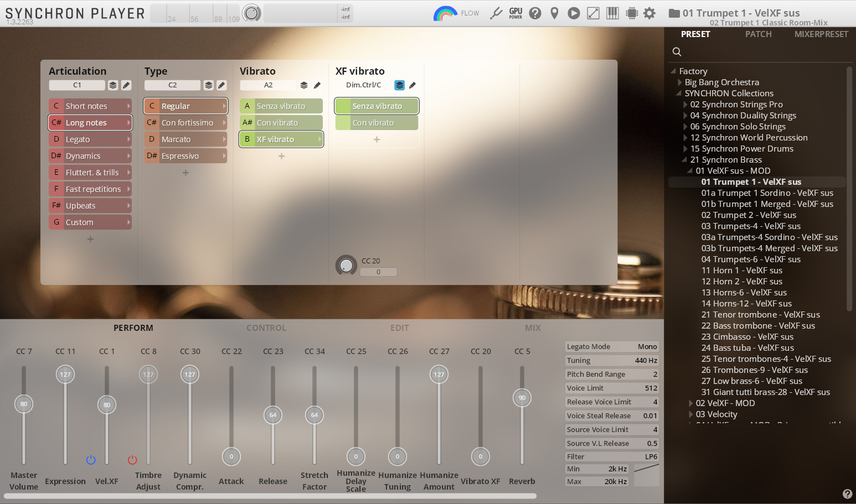Viewport: 856px width, 504px height.
Task: Select preset 11 Horn 1 - VelXF sus
Action: coord(741,270)
